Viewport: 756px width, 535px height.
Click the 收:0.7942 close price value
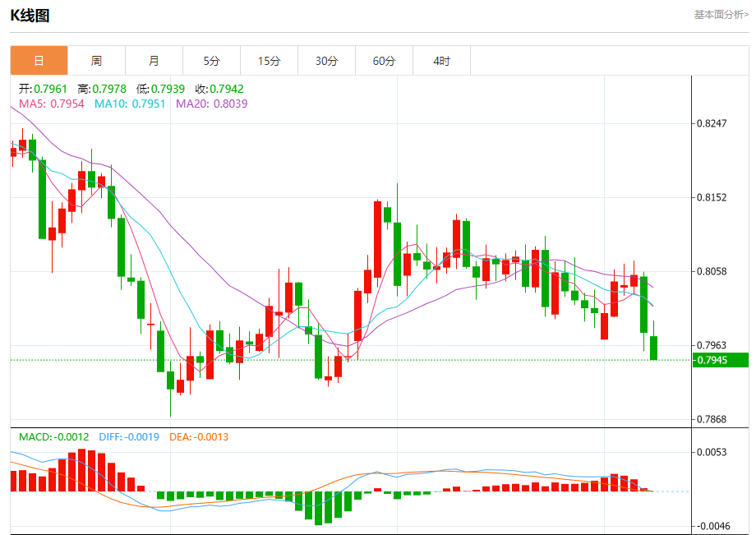pos(219,89)
